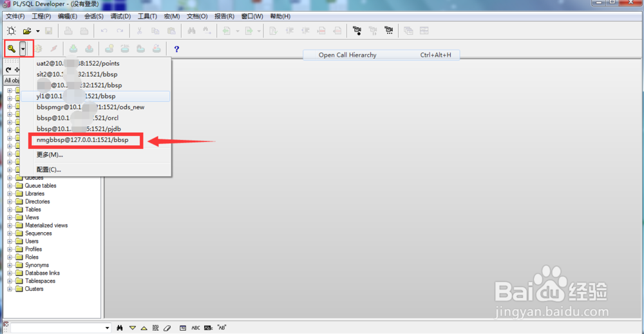
Task: Click the Find next yellow down triangle
Action: [x=132, y=328]
